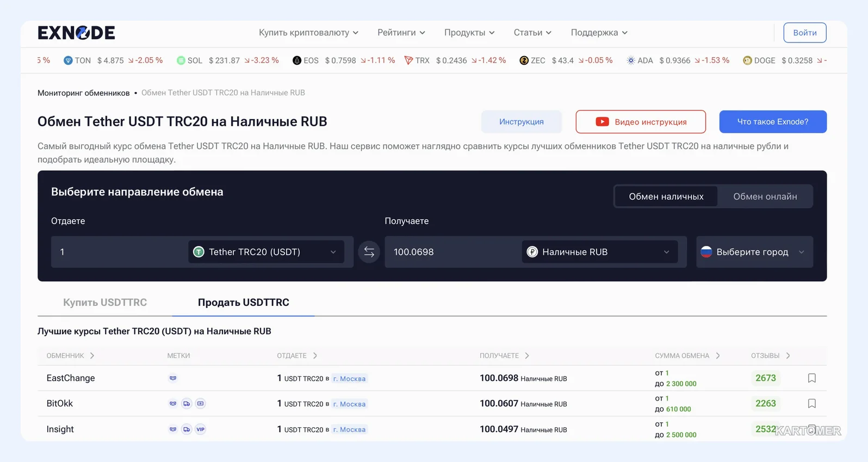The image size is (868, 462).
Task: Open the EastChange exchanger link
Action: click(x=71, y=378)
